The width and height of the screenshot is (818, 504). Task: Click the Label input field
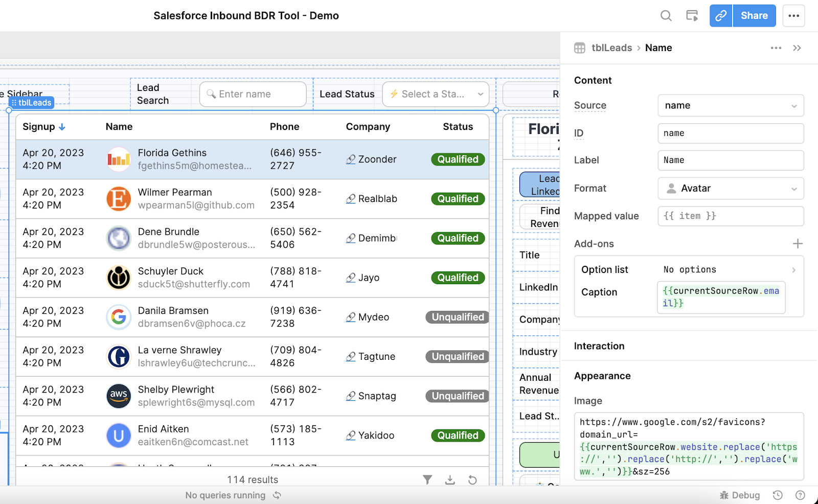[731, 161]
